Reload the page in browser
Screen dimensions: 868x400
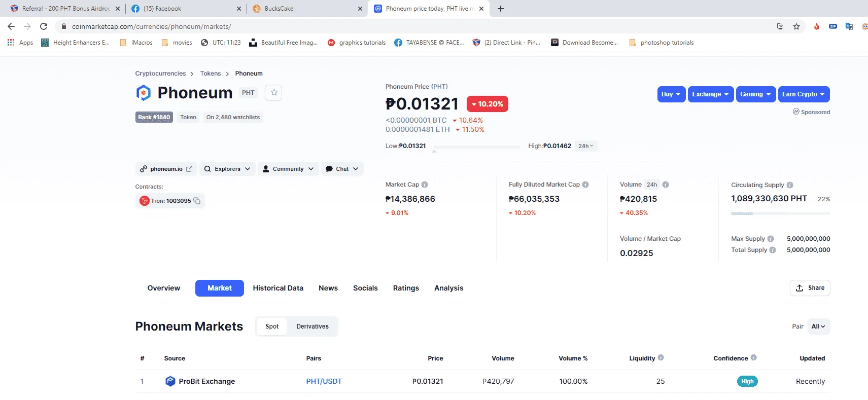point(44,26)
